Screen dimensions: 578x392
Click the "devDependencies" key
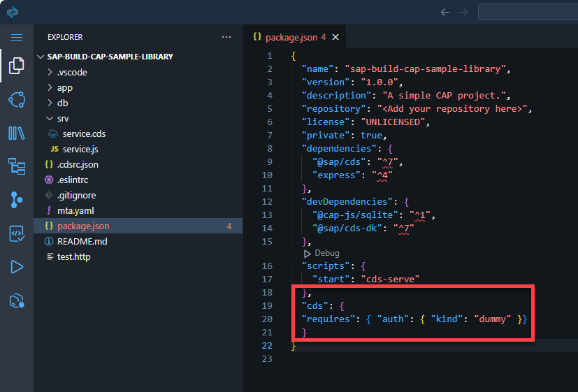(x=347, y=201)
